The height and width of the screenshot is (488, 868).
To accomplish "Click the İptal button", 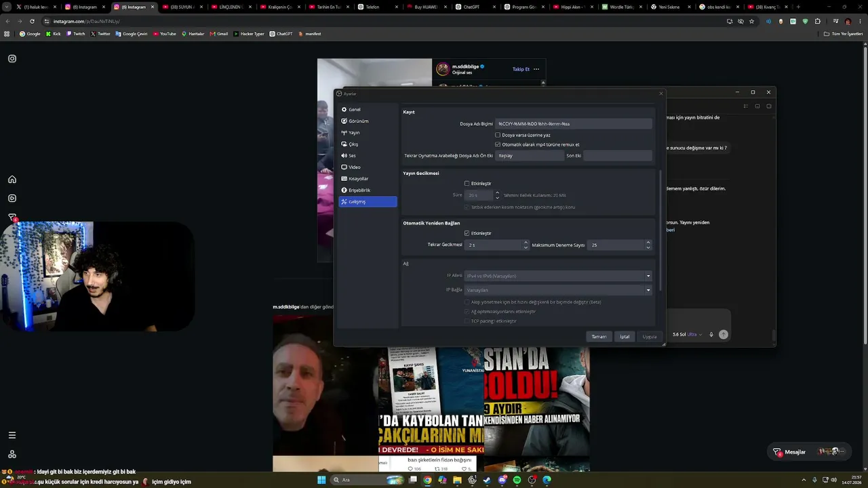I will click(625, 336).
